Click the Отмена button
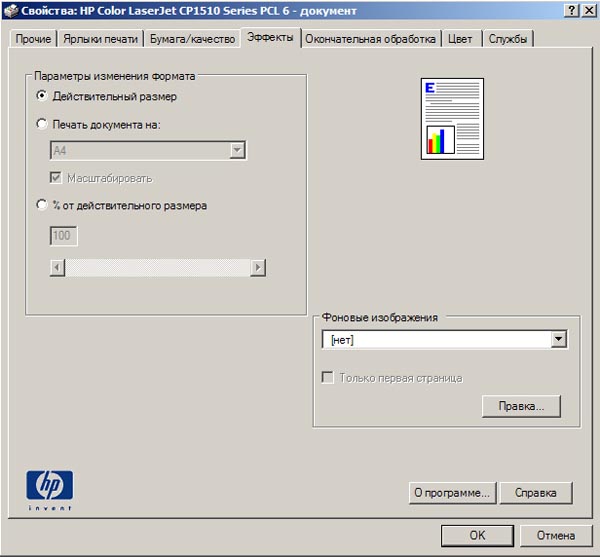Screen dimensions: 600x557 click(556, 535)
